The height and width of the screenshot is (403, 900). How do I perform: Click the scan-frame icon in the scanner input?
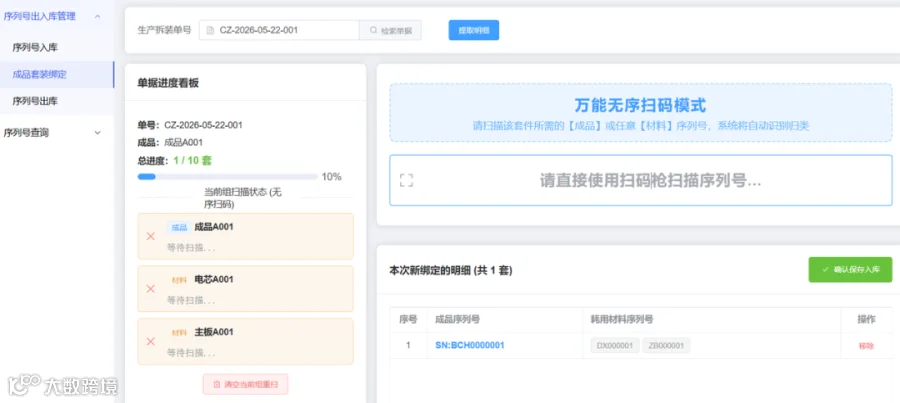(x=406, y=180)
